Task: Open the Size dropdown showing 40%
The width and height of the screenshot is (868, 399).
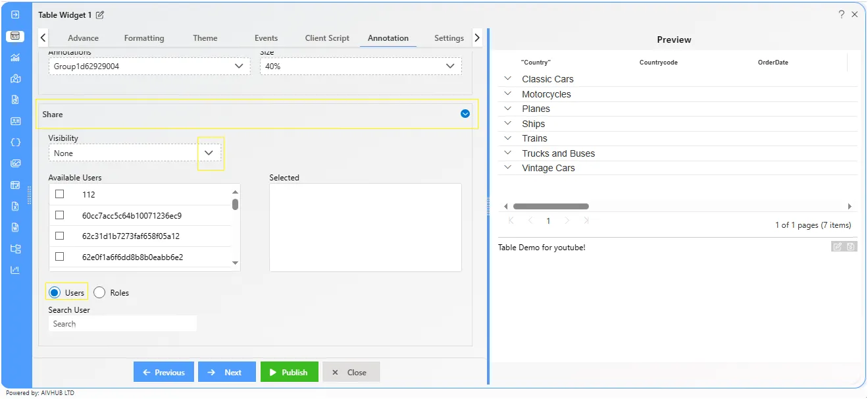Action: click(361, 66)
